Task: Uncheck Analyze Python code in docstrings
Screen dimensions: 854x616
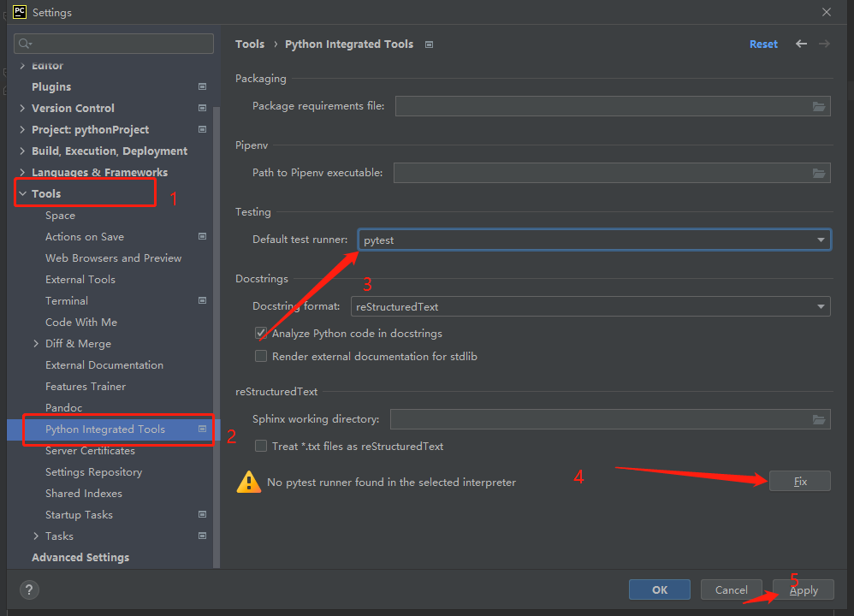Action: coord(261,334)
